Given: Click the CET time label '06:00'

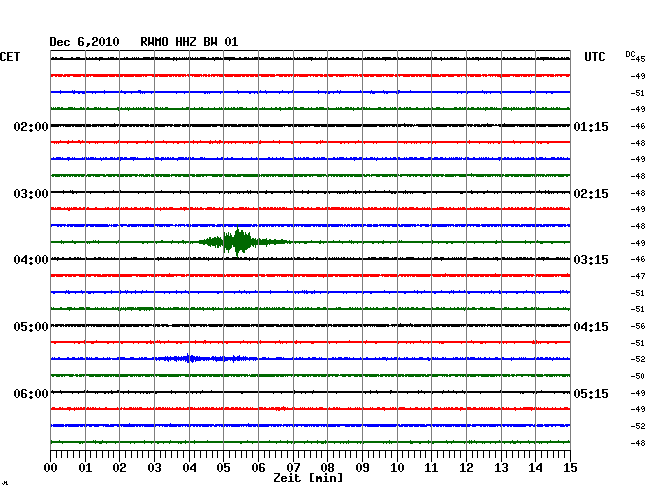Looking at the screenshot, I should [31, 393].
